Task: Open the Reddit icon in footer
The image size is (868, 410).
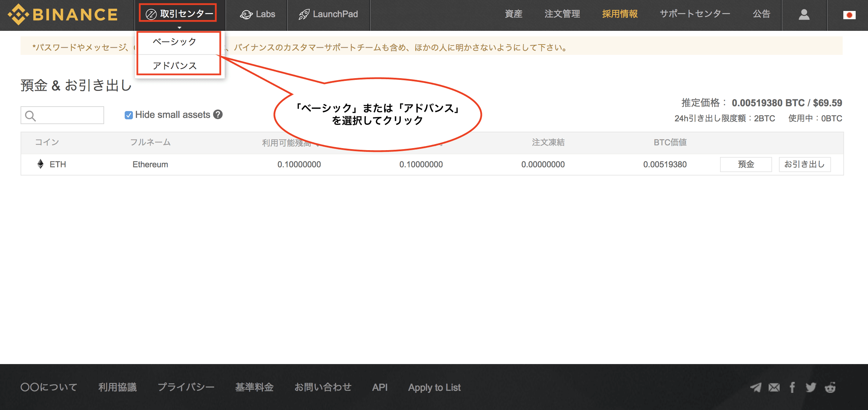Action: (x=830, y=388)
